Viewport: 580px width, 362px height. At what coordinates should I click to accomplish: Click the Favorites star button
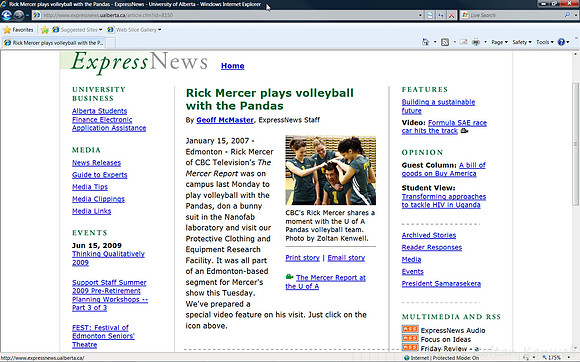click(x=18, y=30)
